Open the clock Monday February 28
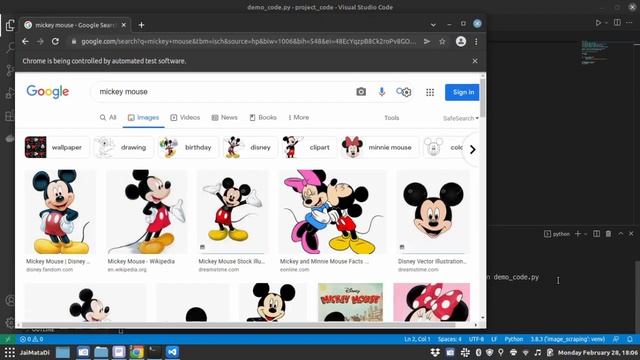This screenshot has width=640, height=360. [x=598, y=352]
